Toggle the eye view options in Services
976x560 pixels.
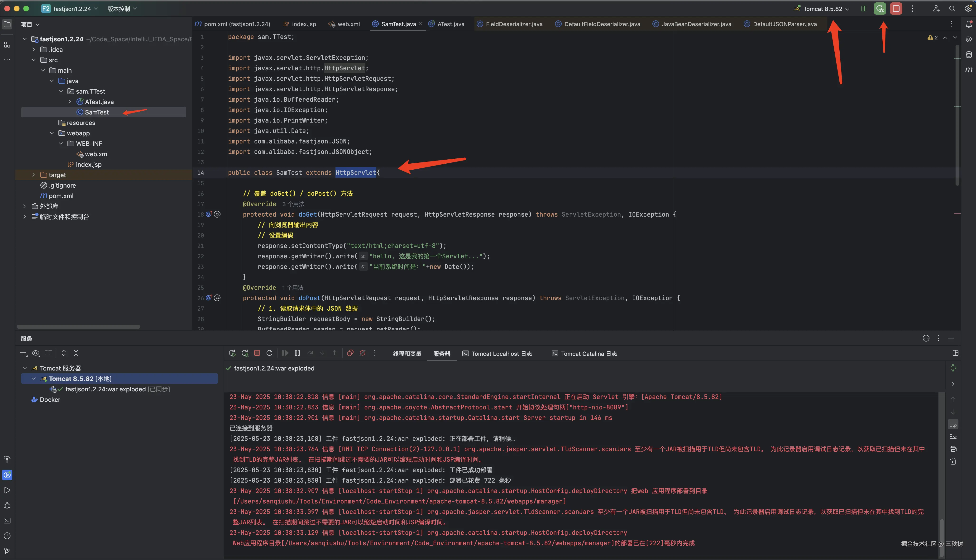click(36, 353)
